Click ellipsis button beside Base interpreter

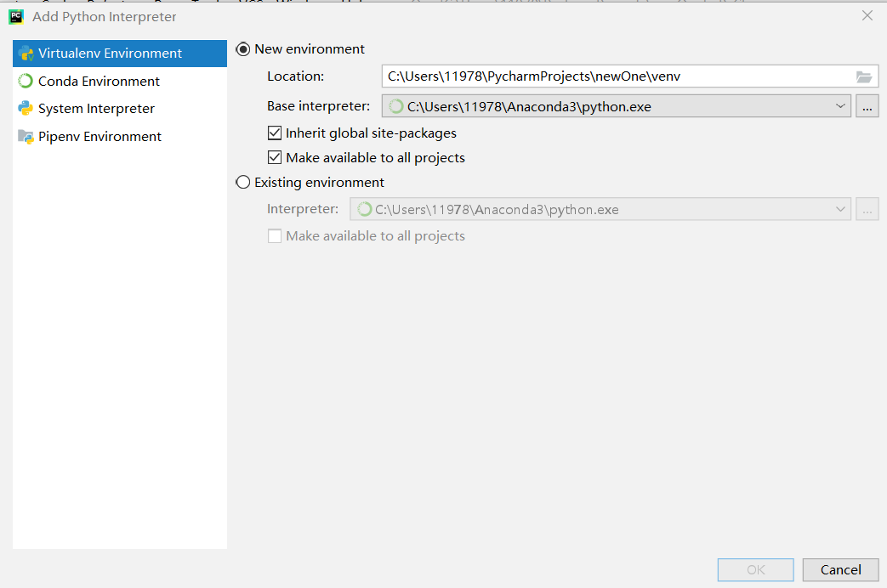867,106
